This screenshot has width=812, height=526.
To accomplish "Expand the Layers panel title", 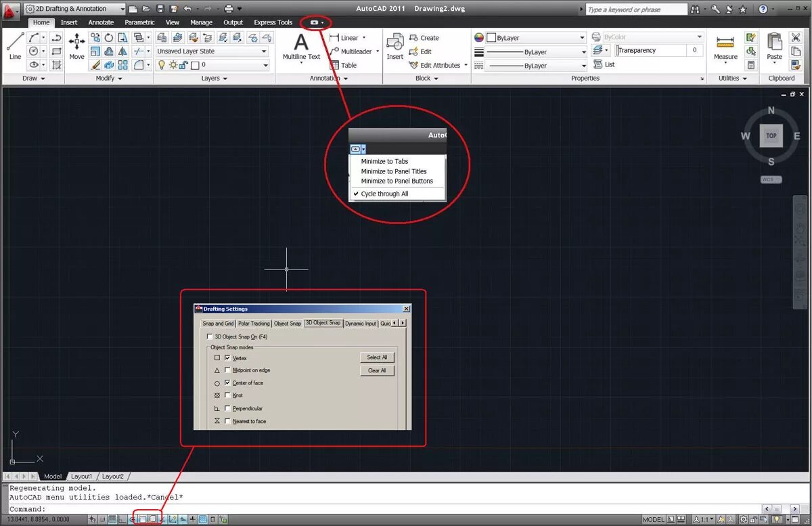I will [215, 79].
